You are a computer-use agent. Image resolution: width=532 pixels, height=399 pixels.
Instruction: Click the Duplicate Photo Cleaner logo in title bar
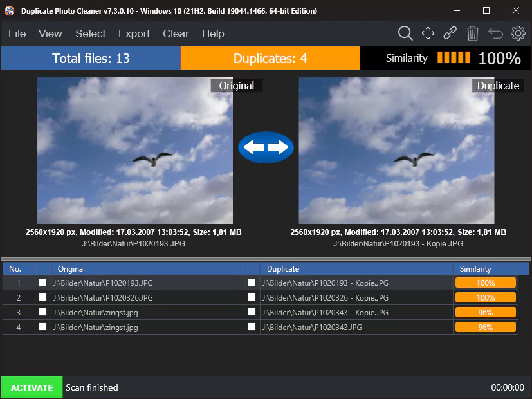(x=9, y=10)
